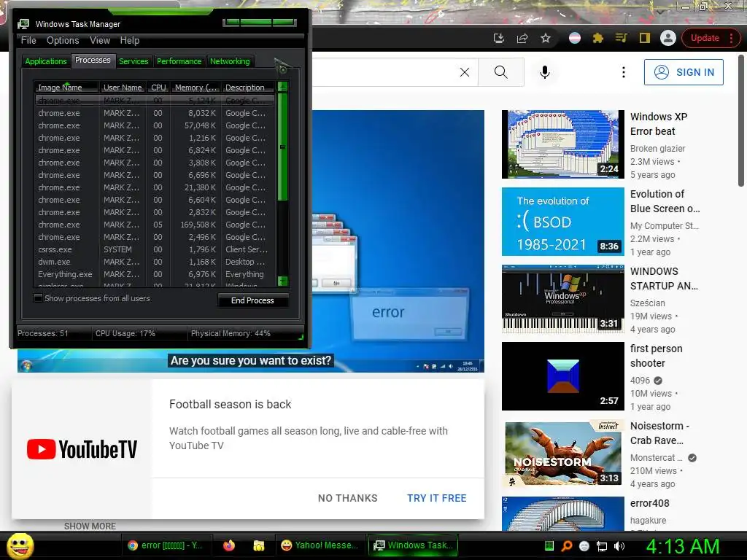The height and width of the screenshot is (560, 747).
Task: Sort by the Image Name column header
Action: (x=66, y=87)
